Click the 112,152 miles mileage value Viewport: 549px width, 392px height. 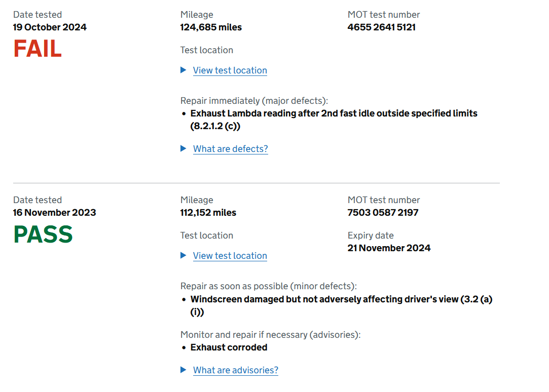coord(208,213)
